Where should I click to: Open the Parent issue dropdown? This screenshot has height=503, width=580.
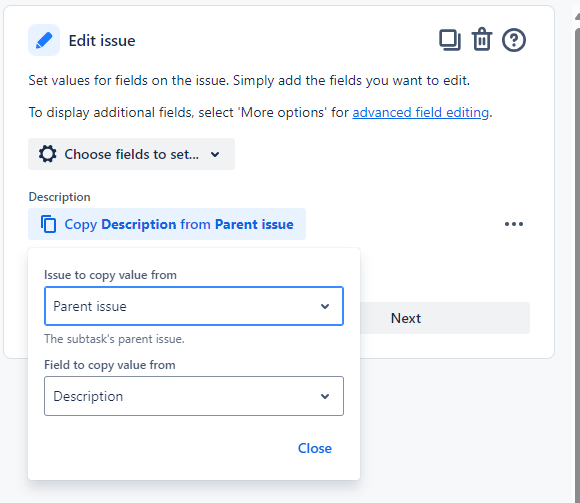pos(194,306)
